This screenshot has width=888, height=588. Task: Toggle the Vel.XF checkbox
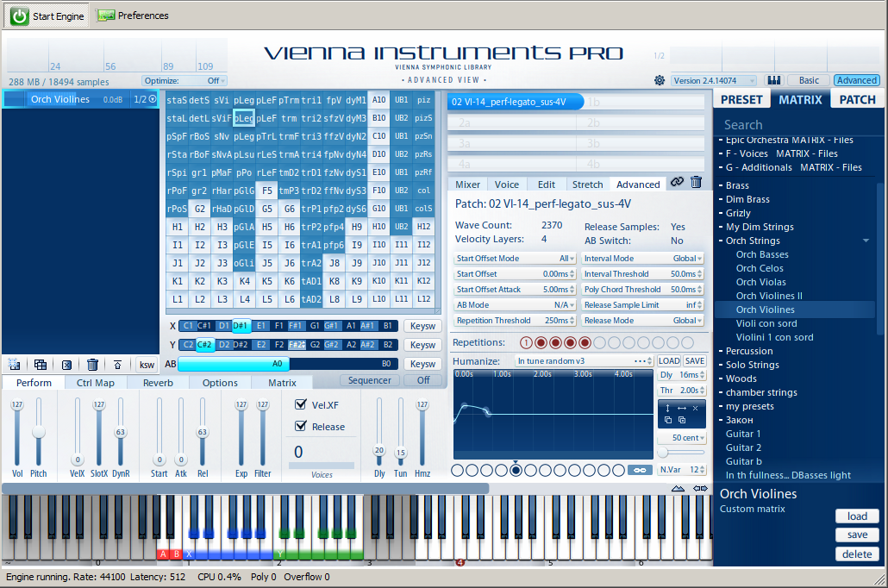click(301, 404)
